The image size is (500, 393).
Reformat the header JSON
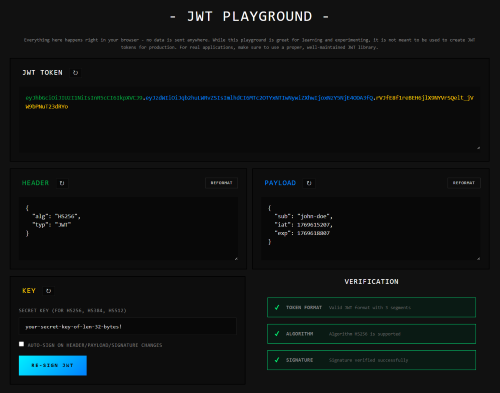[x=221, y=183]
